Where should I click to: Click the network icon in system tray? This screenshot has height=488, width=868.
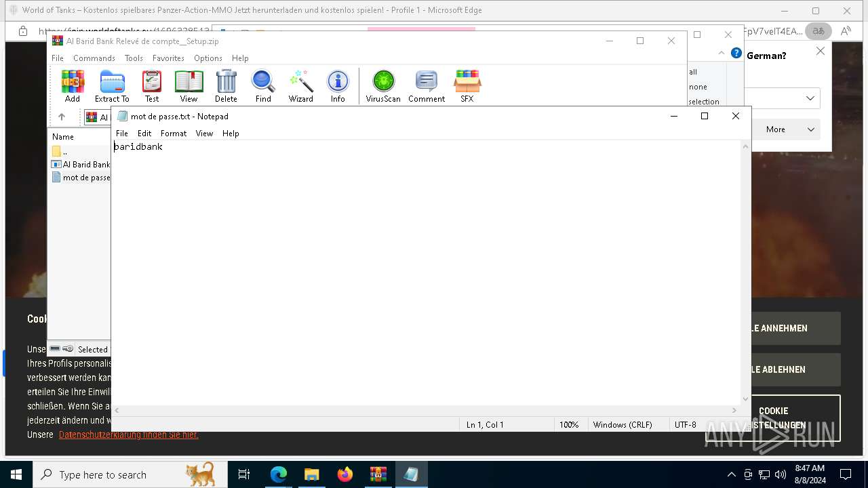click(x=764, y=474)
